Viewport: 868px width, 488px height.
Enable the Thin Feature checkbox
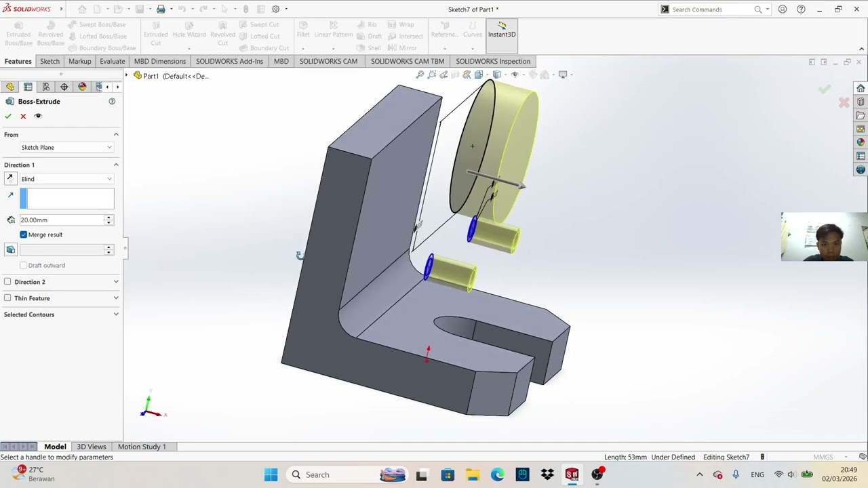click(7, 298)
